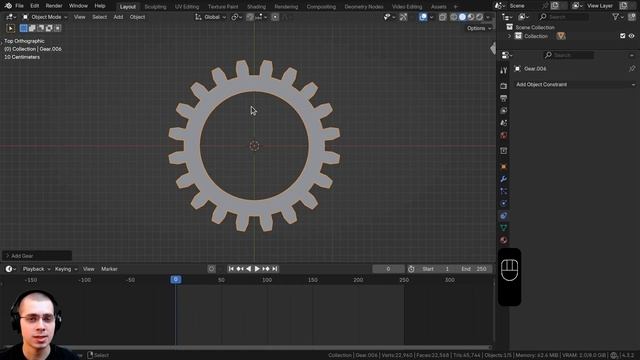Toggle X-ray mode
The width and height of the screenshot is (640, 360).
442,17
